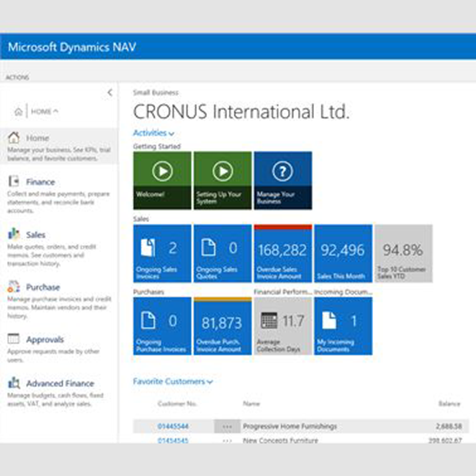This screenshot has height=476, width=476.
Task: Click the Approvals calendar icon in sidebar
Action: [x=13, y=339]
